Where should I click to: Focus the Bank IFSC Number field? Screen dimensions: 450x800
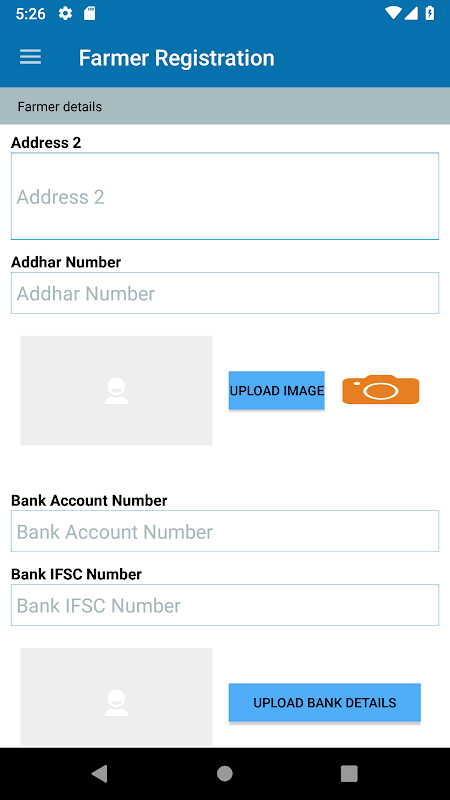tap(225, 605)
